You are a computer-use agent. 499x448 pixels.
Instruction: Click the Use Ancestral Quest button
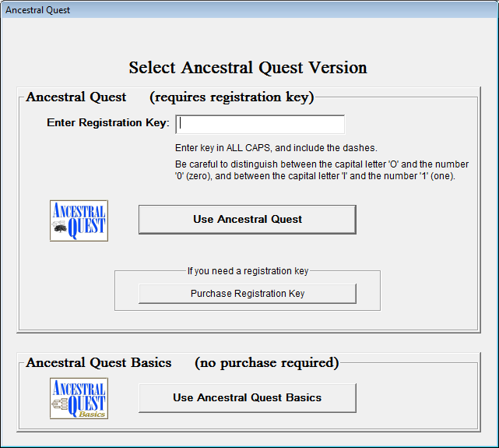click(248, 220)
